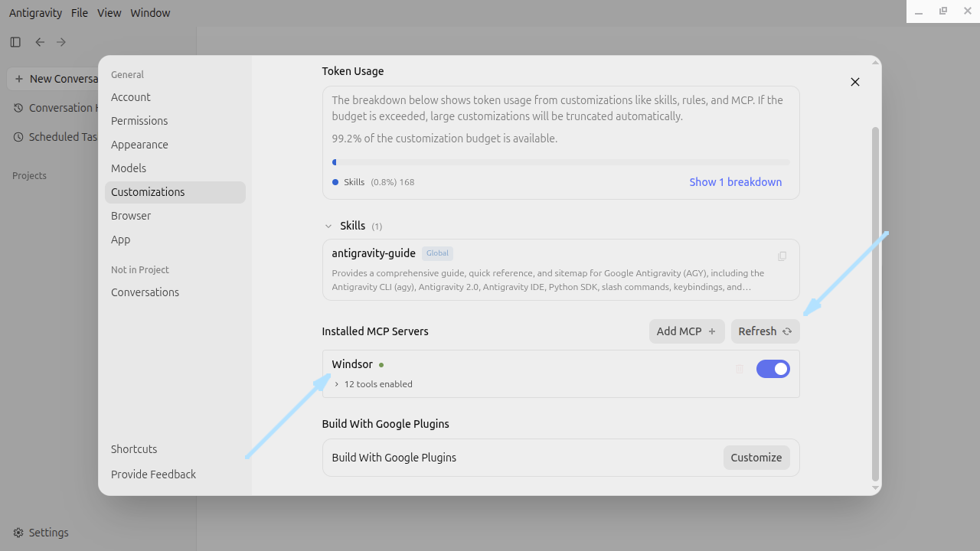Minimize the Antigravity window
The height and width of the screenshot is (551, 980).
[x=919, y=12]
